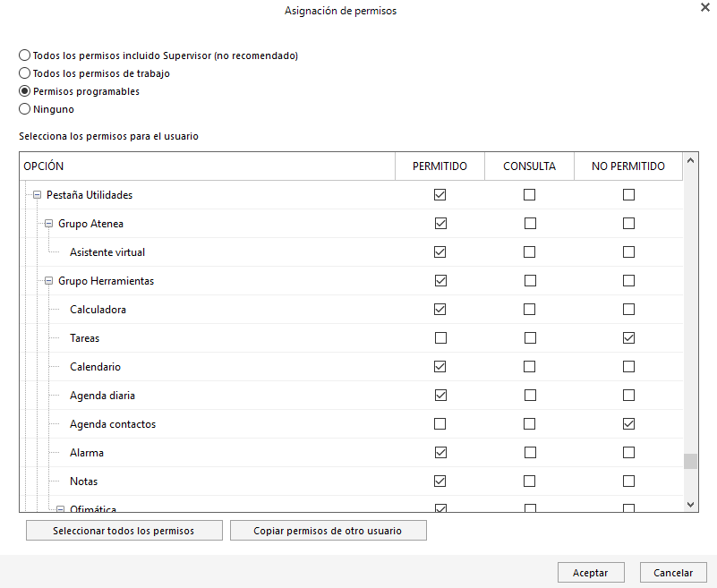Check NO PERMITIDO for Calendario
Screen dimensions: 717x588
(x=628, y=367)
